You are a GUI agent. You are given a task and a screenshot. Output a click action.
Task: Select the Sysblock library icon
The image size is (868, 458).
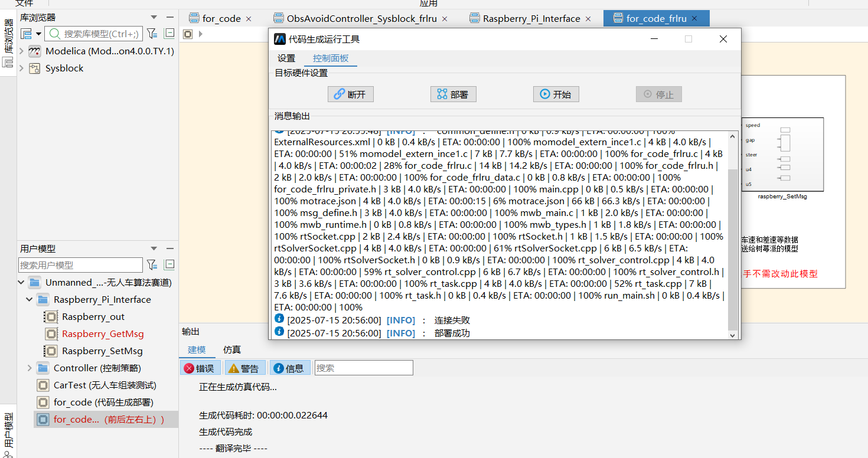[34, 68]
